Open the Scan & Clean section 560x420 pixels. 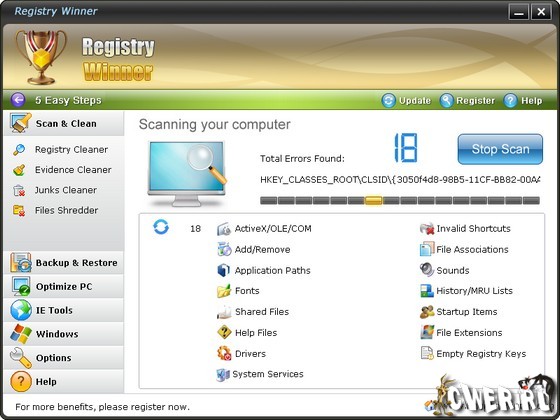64,123
